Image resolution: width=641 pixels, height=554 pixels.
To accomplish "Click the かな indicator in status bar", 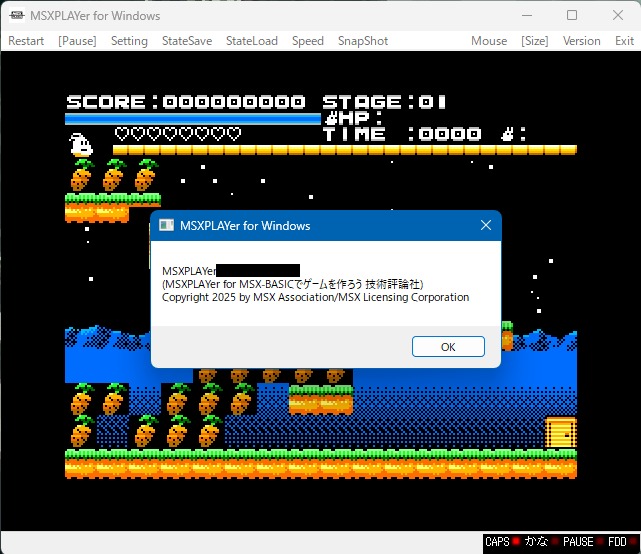I will click(x=540, y=542).
